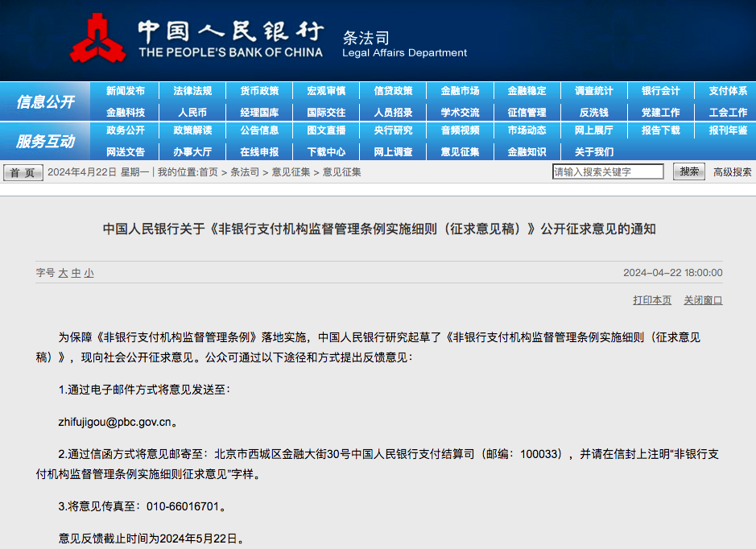Open the 新闻发布 menu item
The height and width of the screenshot is (549, 756).
coord(126,91)
